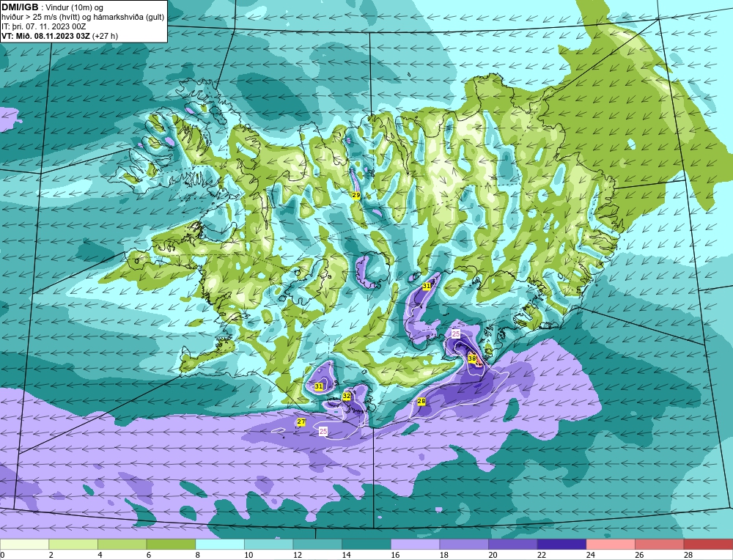
Task: Click the light lavender 16–18 m/s legend swatch
Action: tap(415, 544)
